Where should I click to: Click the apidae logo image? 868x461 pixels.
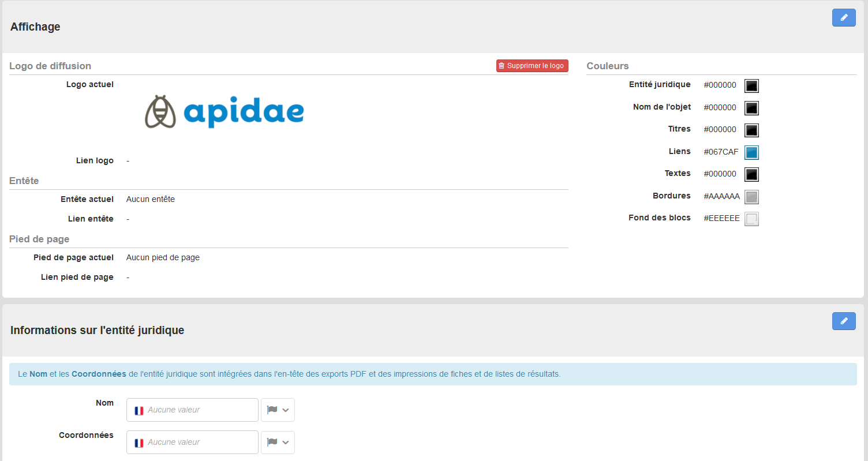[224, 111]
